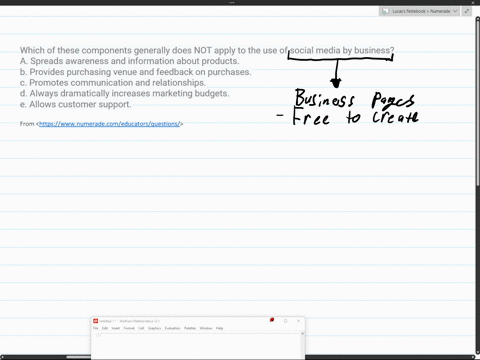Screen dimensions: 480x360
Task: Click the answer 'd. Always dramatically increases marketing budgets.'
Action: tap(124, 93)
